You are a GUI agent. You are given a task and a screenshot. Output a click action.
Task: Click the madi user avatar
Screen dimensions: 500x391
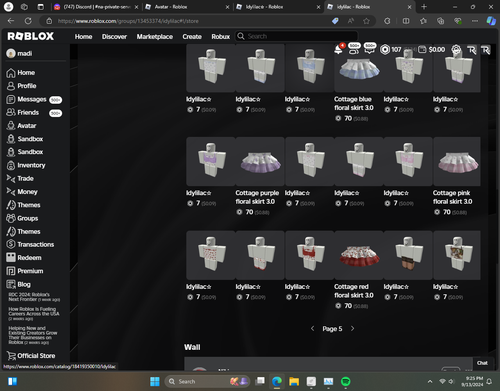[11, 53]
